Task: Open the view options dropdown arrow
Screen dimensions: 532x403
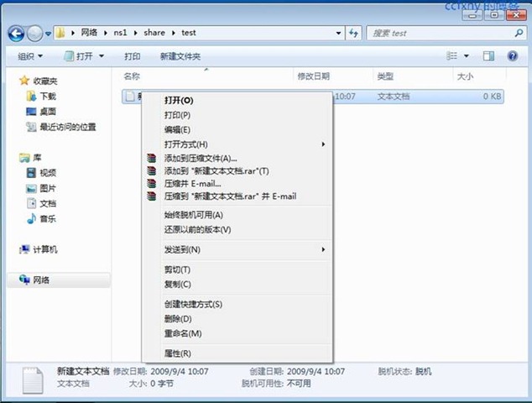Action: 467,56
